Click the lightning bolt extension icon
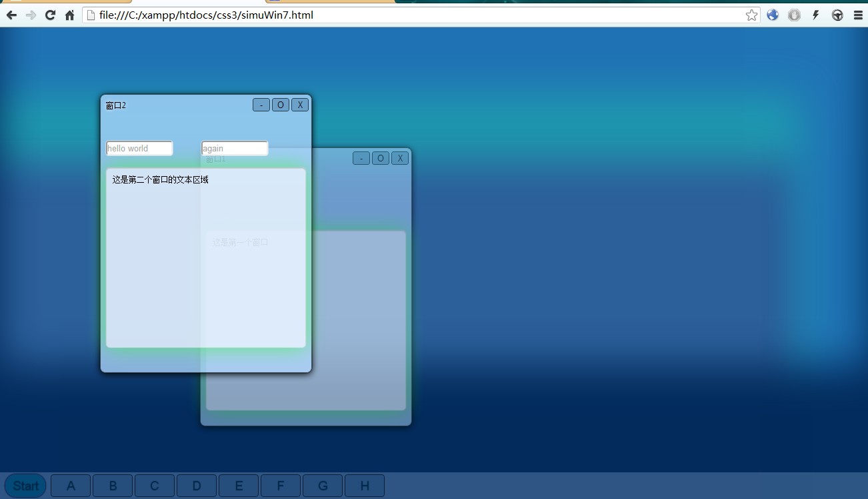 tap(815, 15)
